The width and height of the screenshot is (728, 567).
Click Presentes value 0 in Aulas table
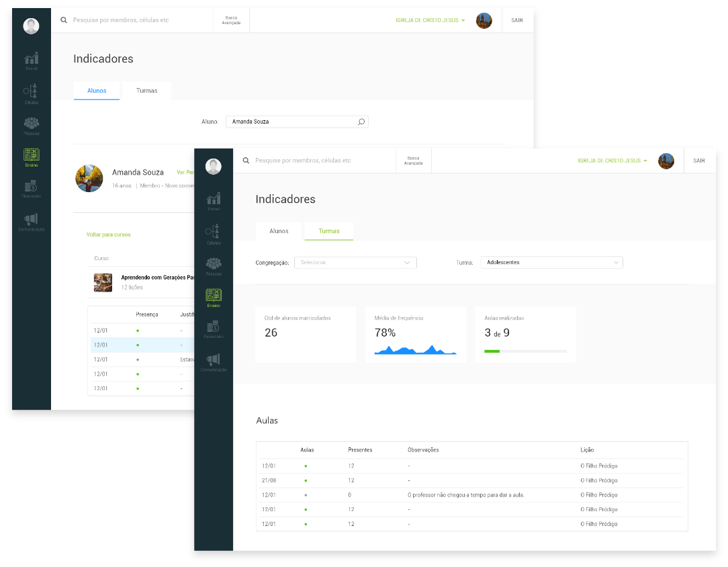click(350, 495)
